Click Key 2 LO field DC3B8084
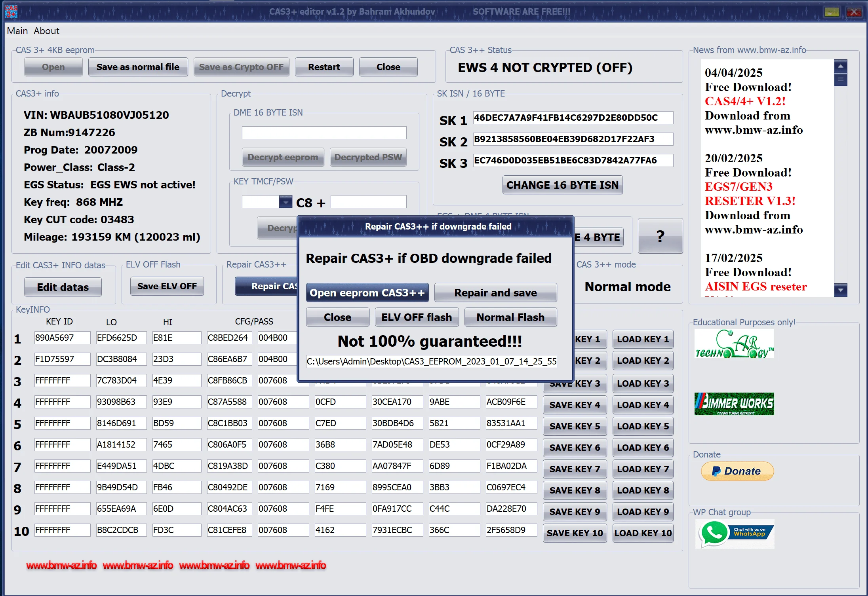This screenshot has width=868, height=596. [121, 359]
